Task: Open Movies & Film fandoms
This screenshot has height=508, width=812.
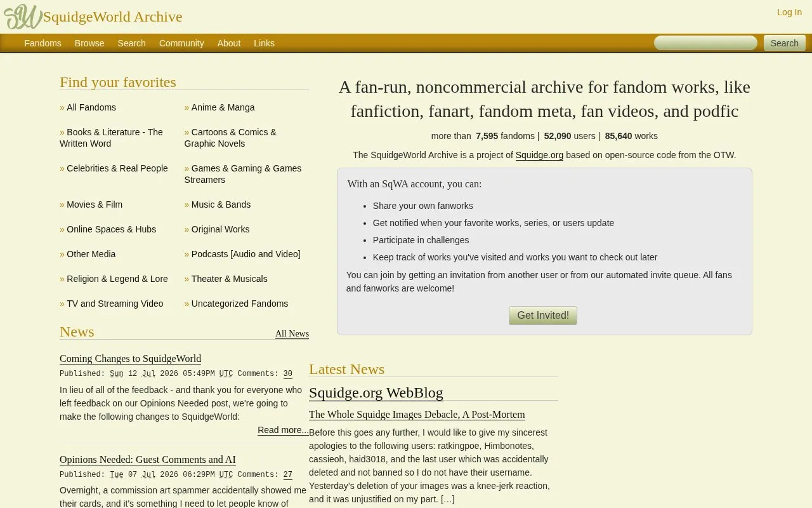Action: [x=95, y=204]
